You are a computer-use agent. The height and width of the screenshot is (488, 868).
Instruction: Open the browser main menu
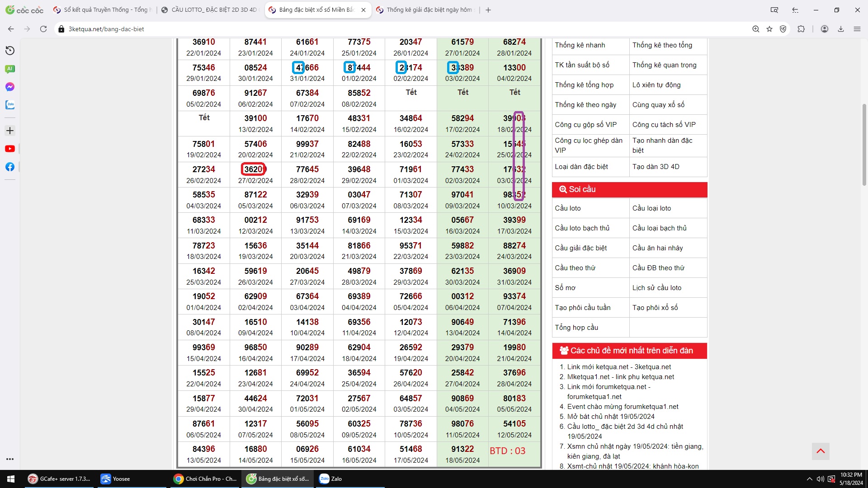(857, 29)
